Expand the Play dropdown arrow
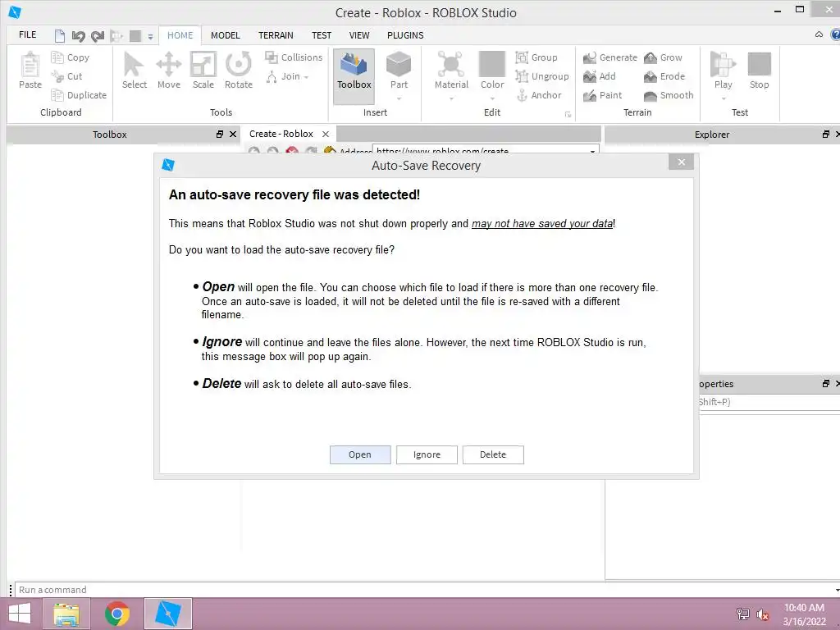 [x=724, y=98]
